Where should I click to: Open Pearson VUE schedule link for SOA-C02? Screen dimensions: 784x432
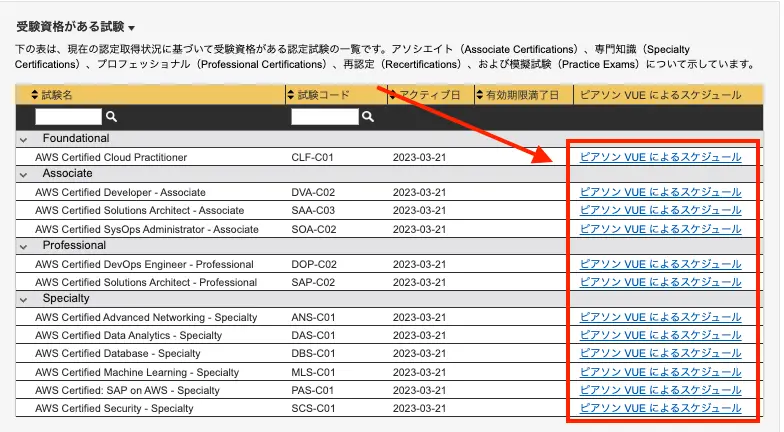click(660, 229)
